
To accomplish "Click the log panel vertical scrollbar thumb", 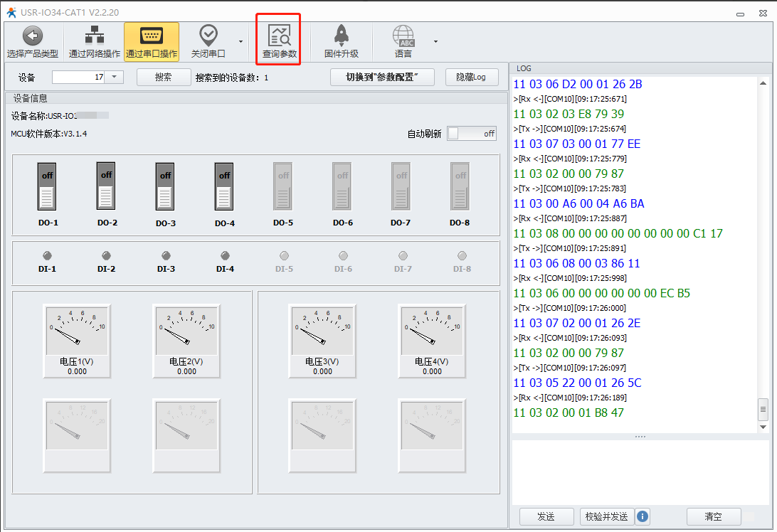I will [763, 409].
